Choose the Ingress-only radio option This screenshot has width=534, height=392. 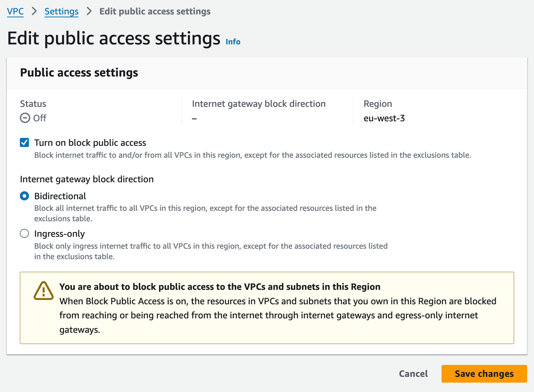(x=25, y=234)
